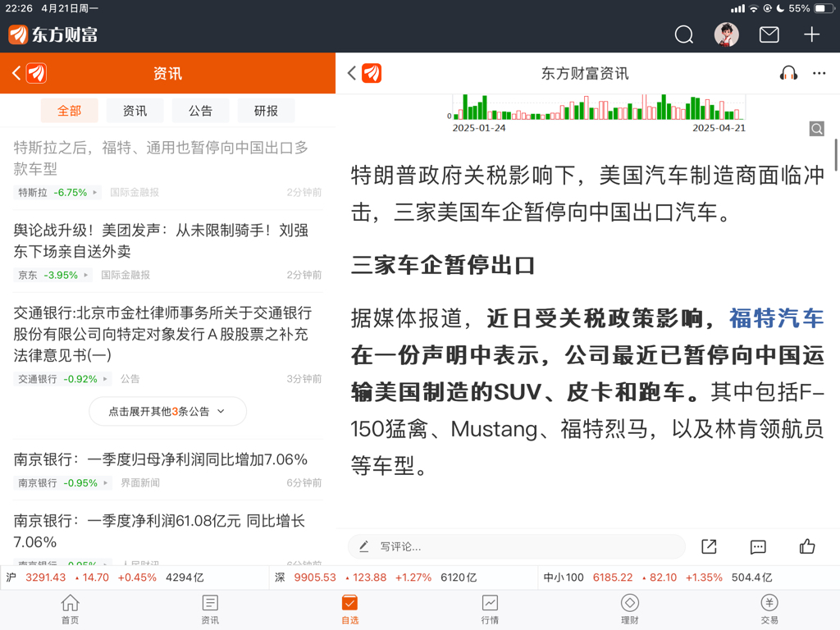The height and width of the screenshot is (630, 840).
Task: Tap the 2025-04-21 chart date label
Action: [719, 128]
